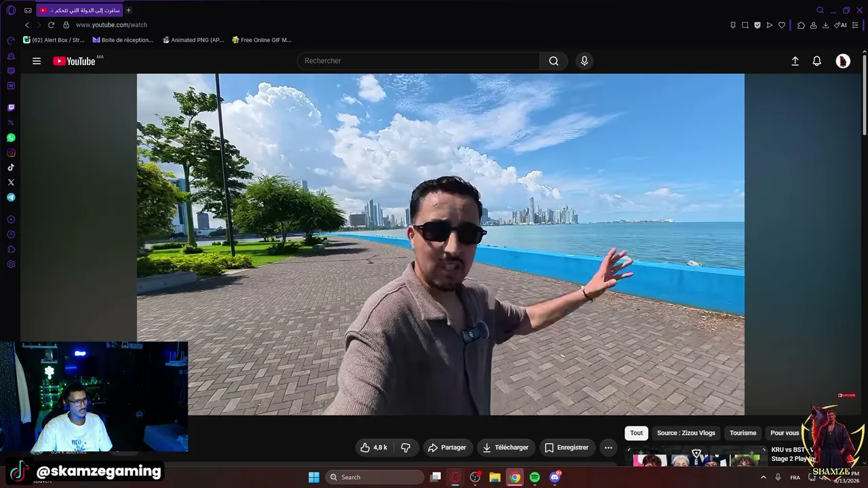This screenshot has height=488, width=868.
Task: Open WhatsApp in the Opera sidebar
Action: pyautogui.click(x=11, y=138)
